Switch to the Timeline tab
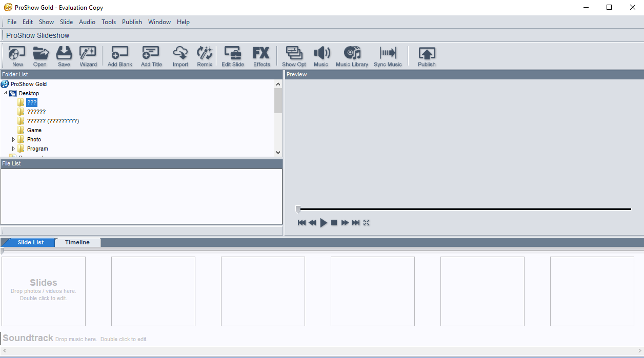This screenshot has height=358, width=644. 77,242
